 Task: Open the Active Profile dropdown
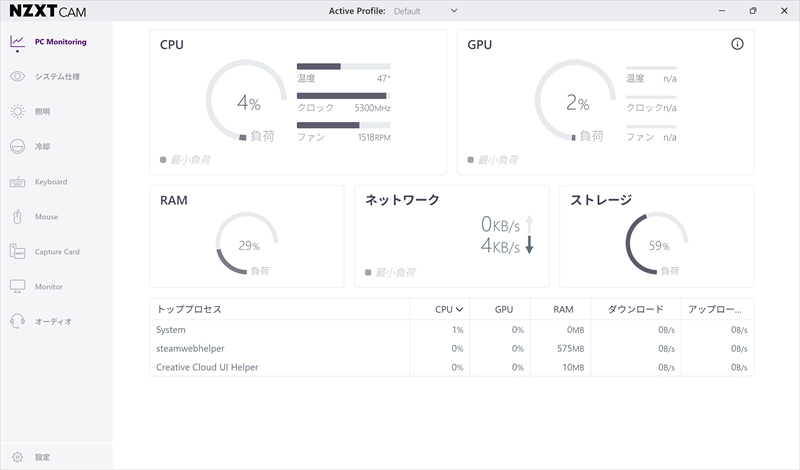point(453,11)
